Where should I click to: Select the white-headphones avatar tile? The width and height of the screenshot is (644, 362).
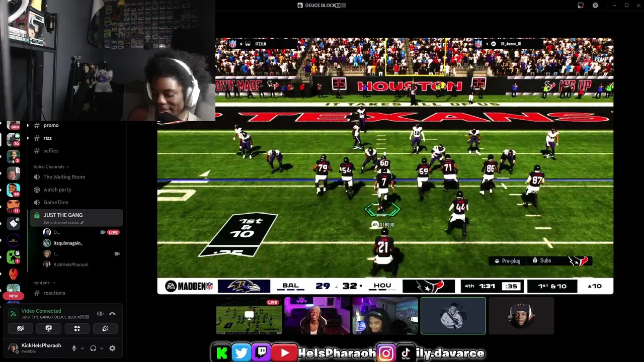click(x=521, y=316)
